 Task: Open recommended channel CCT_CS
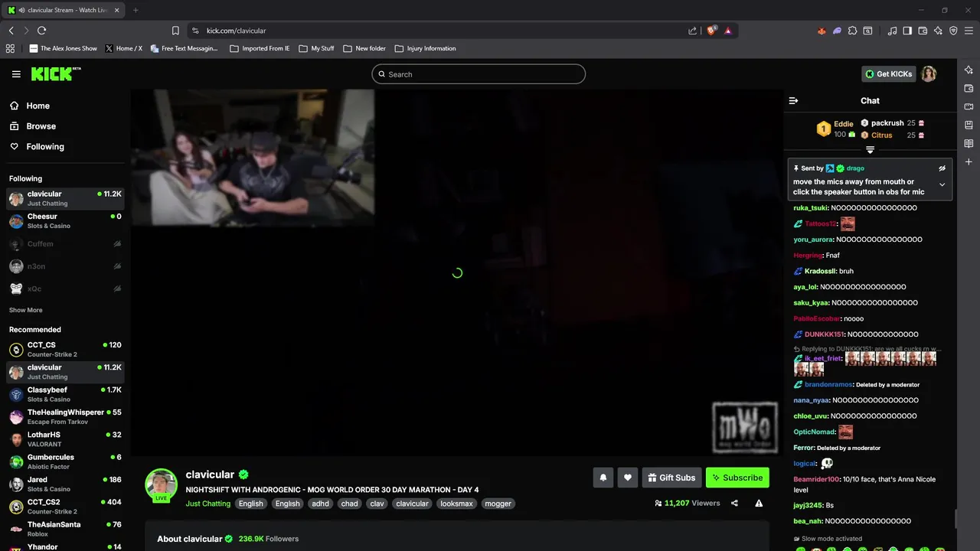pyautogui.click(x=65, y=350)
